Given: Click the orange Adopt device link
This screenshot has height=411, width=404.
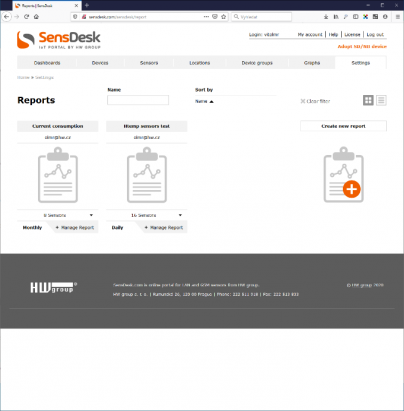Looking at the screenshot, I should tap(362, 46).
